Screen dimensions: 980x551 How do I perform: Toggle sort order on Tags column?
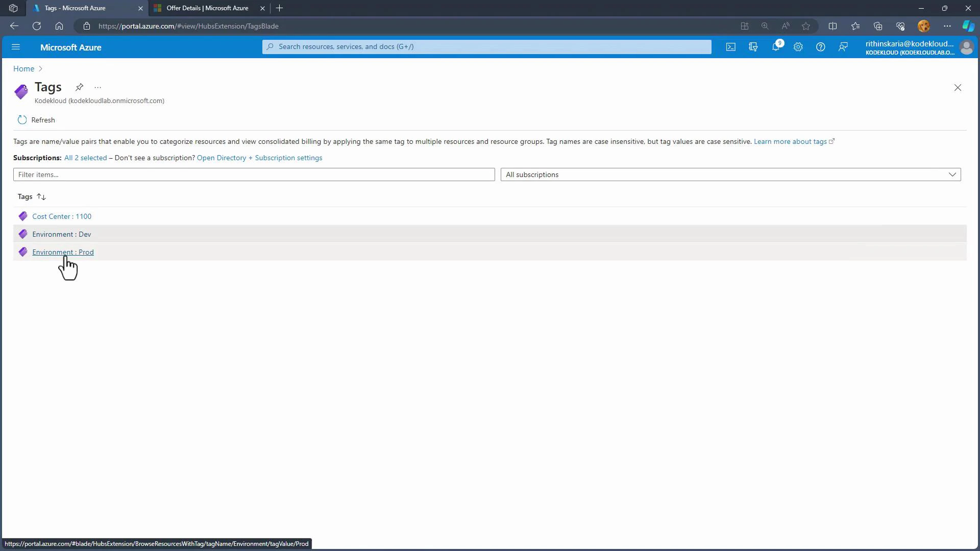(x=41, y=196)
